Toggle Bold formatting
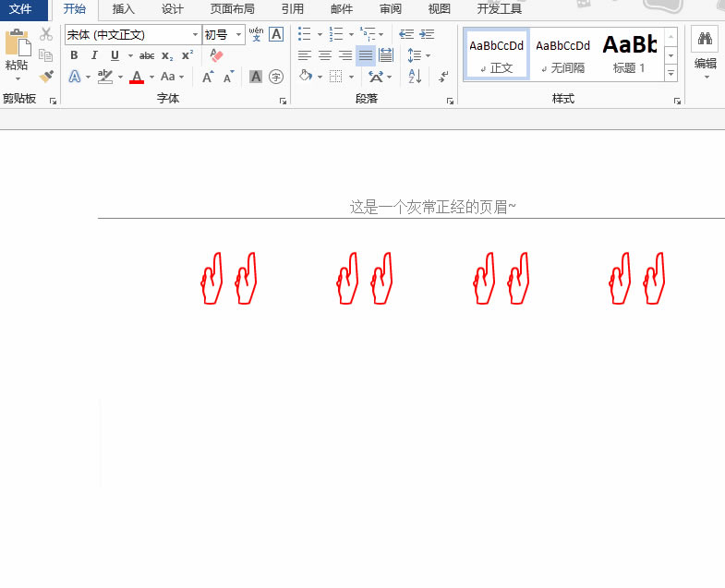Viewport: 725px width, 588px height. (x=74, y=55)
